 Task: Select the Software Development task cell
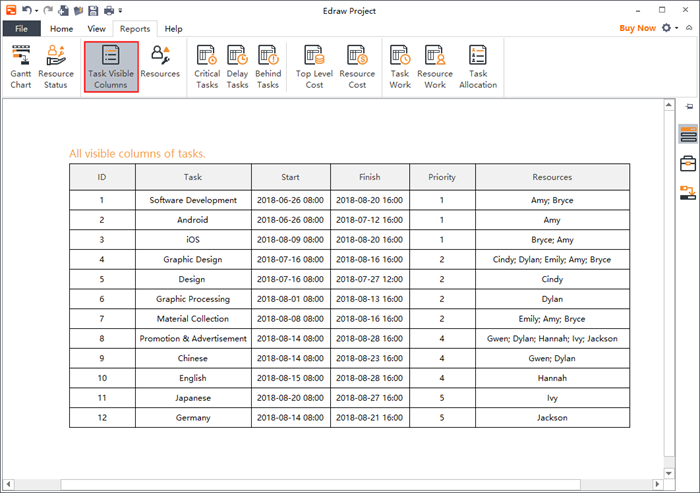pos(193,200)
